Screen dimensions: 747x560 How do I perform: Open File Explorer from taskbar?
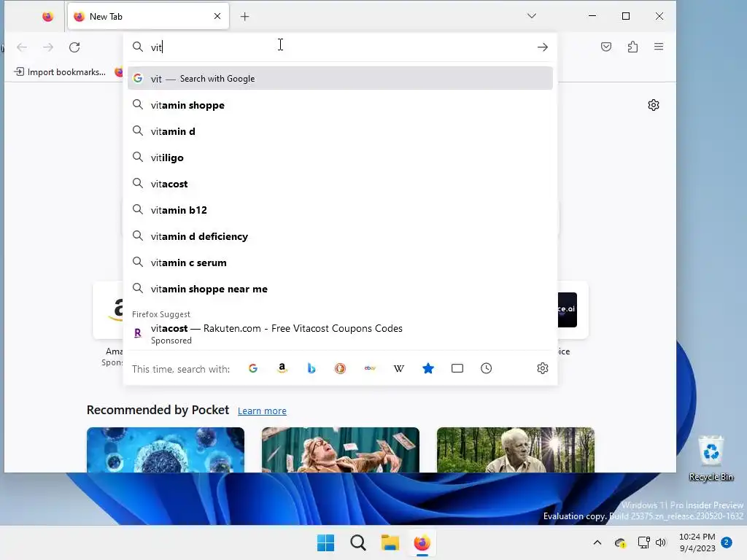pyautogui.click(x=390, y=542)
